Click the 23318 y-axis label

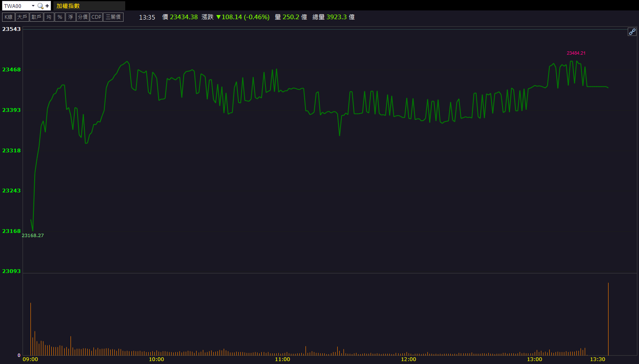tap(11, 150)
